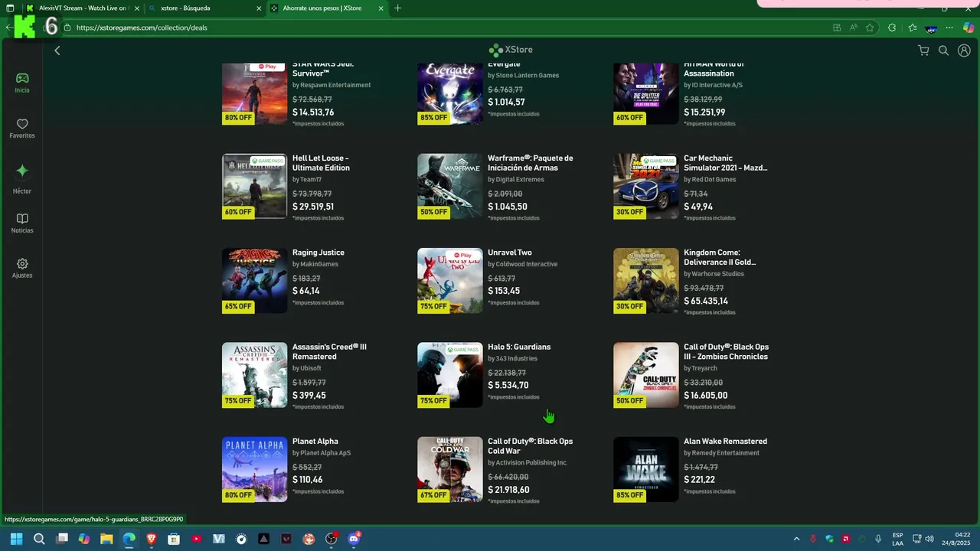Click 'by Coldwood Interactive' developer text
This screenshot has height=551, width=980.
[x=522, y=264]
